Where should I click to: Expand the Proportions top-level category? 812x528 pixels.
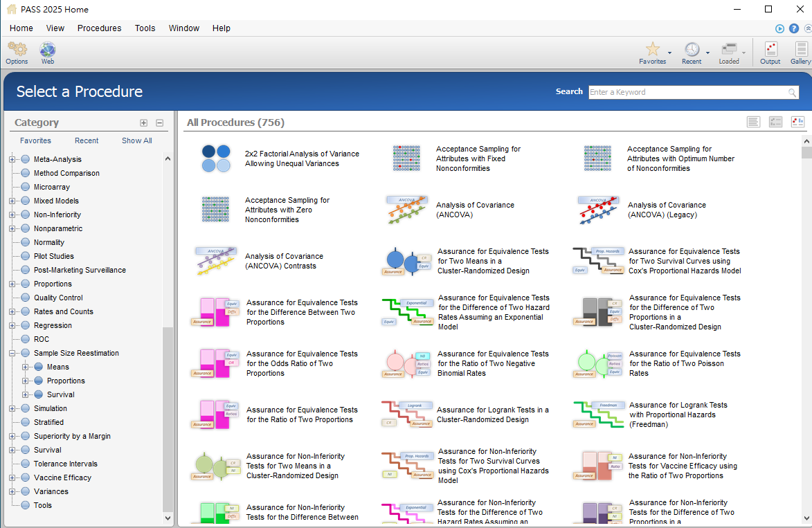pos(12,284)
